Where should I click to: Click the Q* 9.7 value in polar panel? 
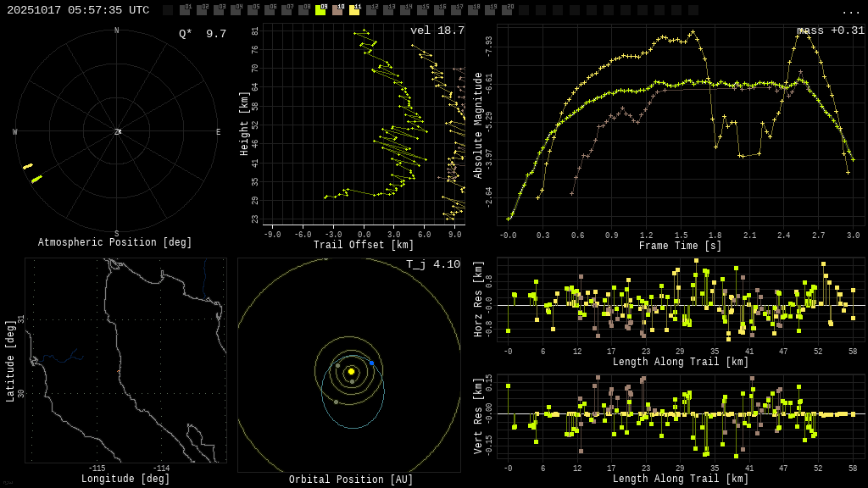click(x=202, y=34)
